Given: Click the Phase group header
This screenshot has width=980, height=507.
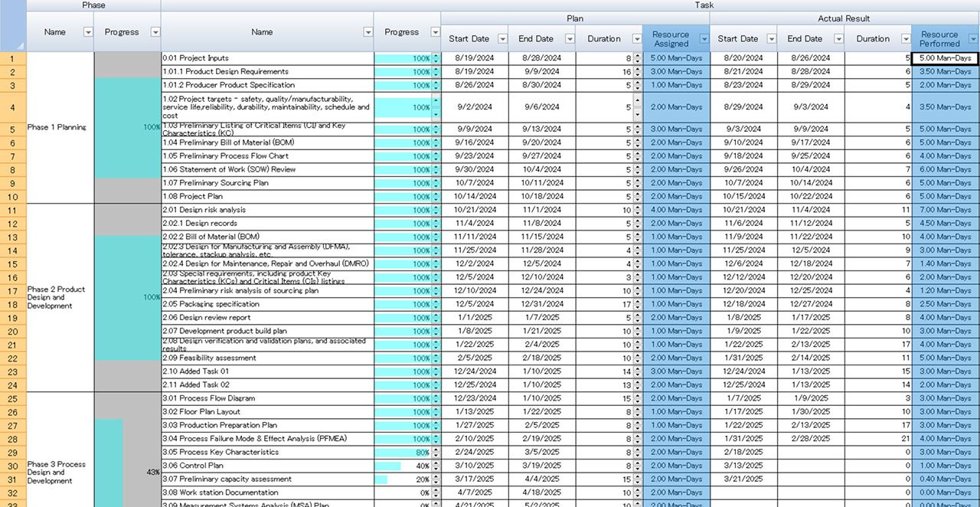Looking at the screenshot, I should (x=93, y=5).
